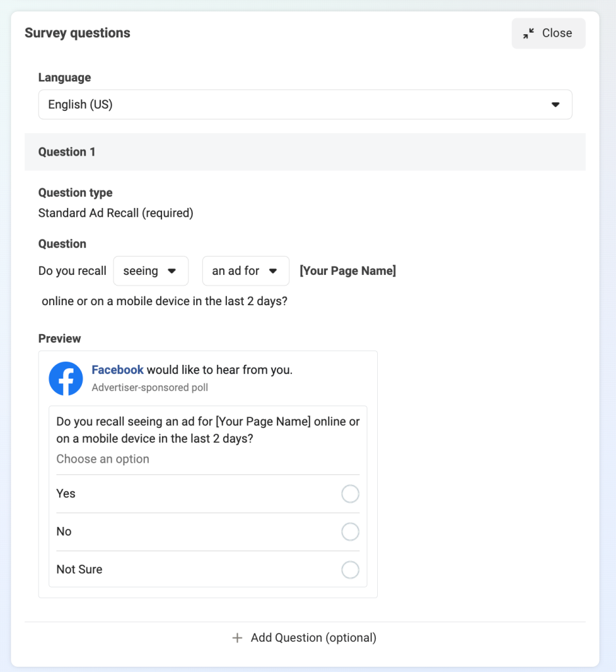
Task: Click the plus icon next to Add Question
Action: tap(237, 638)
